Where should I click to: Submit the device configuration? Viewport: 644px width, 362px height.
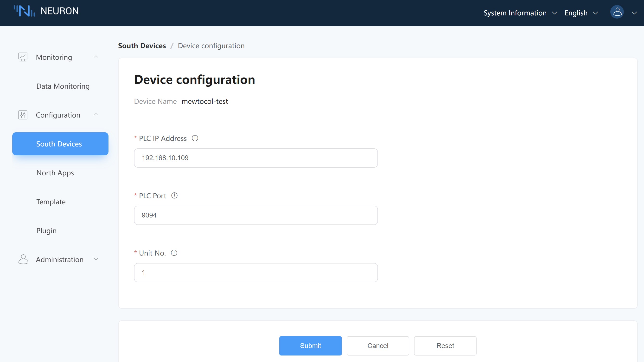310,345
